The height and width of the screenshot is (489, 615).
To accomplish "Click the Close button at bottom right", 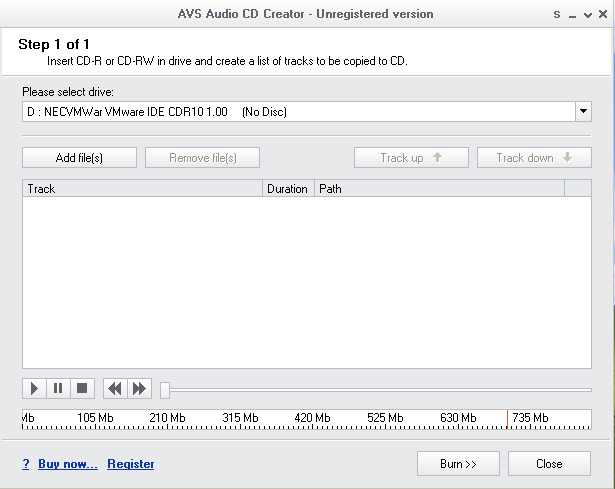I will (x=549, y=464).
